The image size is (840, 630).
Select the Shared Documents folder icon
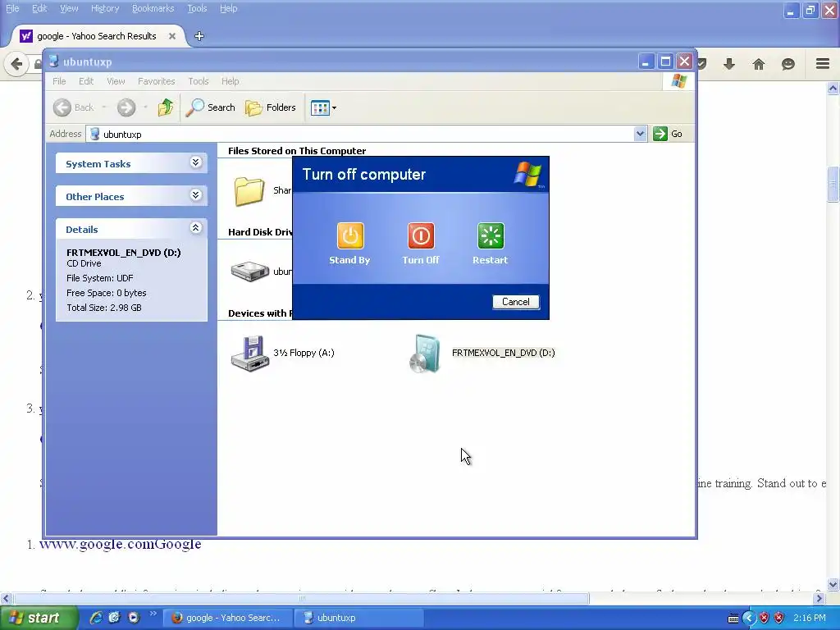pyautogui.click(x=249, y=191)
